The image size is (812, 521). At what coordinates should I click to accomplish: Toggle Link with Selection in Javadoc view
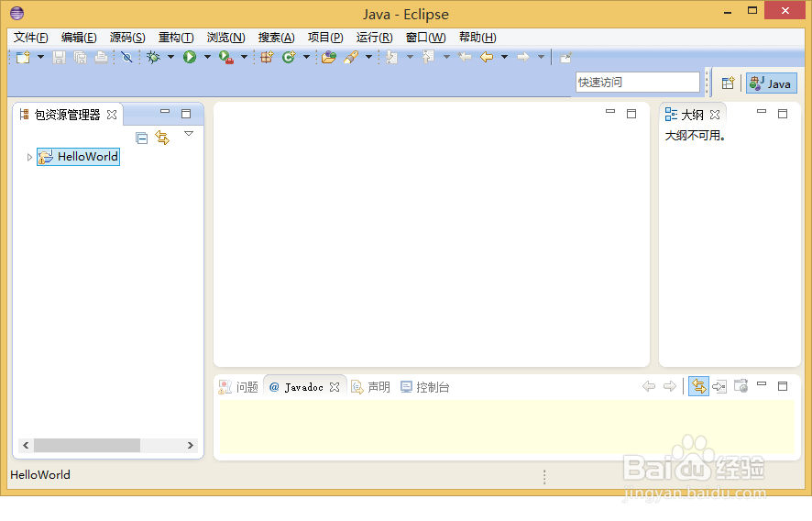coord(698,386)
